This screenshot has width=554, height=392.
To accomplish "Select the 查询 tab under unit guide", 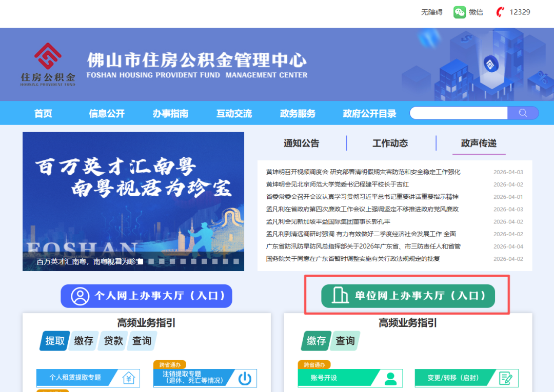I will [x=345, y=341].
